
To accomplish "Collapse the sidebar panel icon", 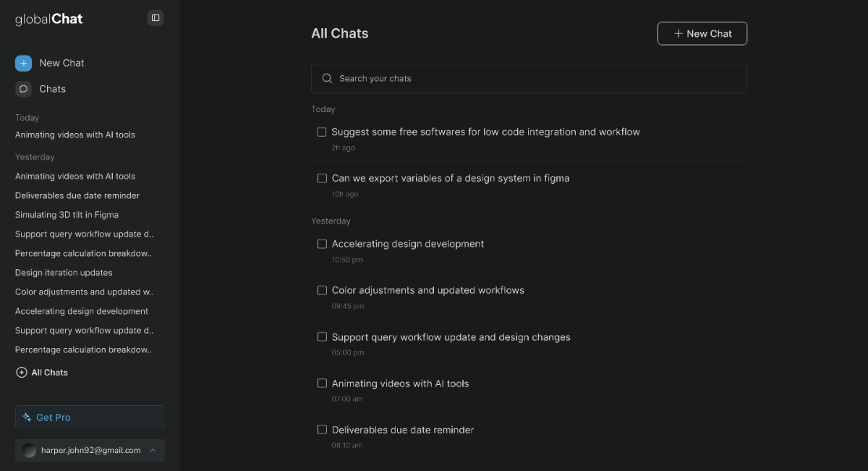I will (156, 18).
